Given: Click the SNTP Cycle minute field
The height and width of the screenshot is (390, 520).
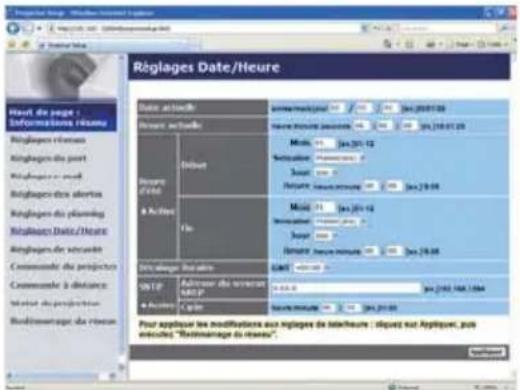Looking at the screenshot, I should tap(352, 308).
